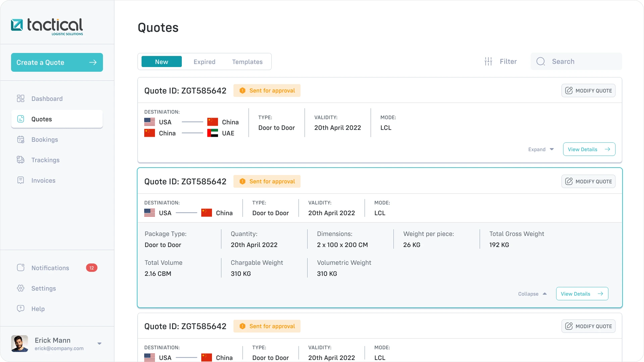
Task: Switch to the Expired tab
Action: click(x=204, y=62)
